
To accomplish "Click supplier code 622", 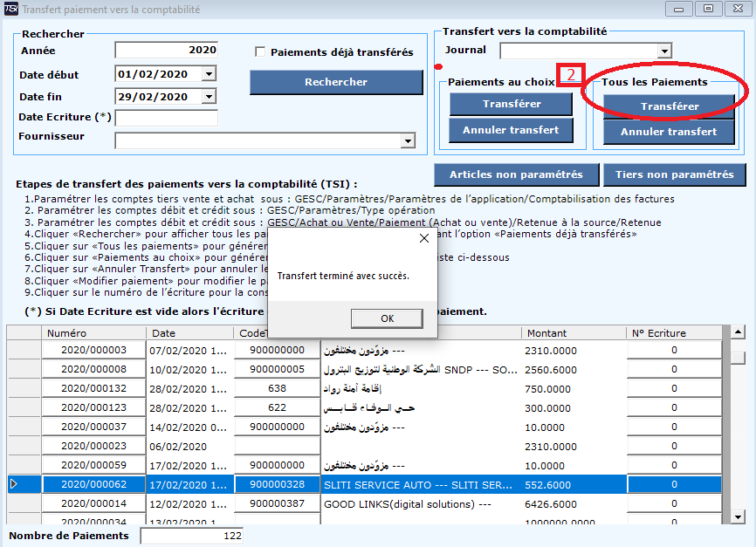I will pos(278,407).
